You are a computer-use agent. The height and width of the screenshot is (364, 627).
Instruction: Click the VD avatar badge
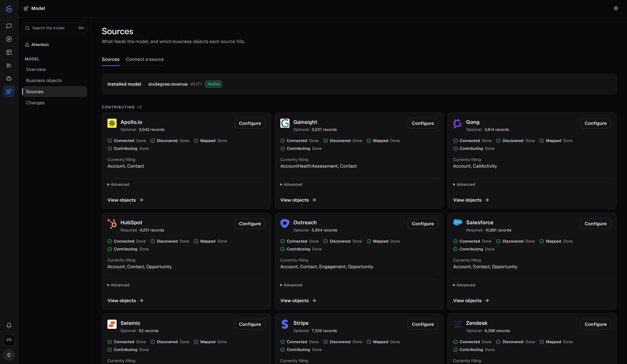point(9,340)
